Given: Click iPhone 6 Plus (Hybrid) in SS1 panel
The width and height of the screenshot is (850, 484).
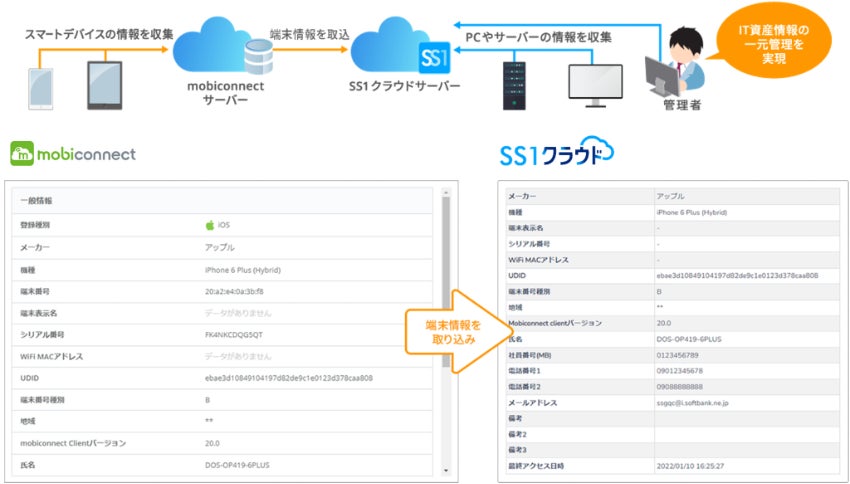Looking at the screenshot, I should [x=692, y=212].
